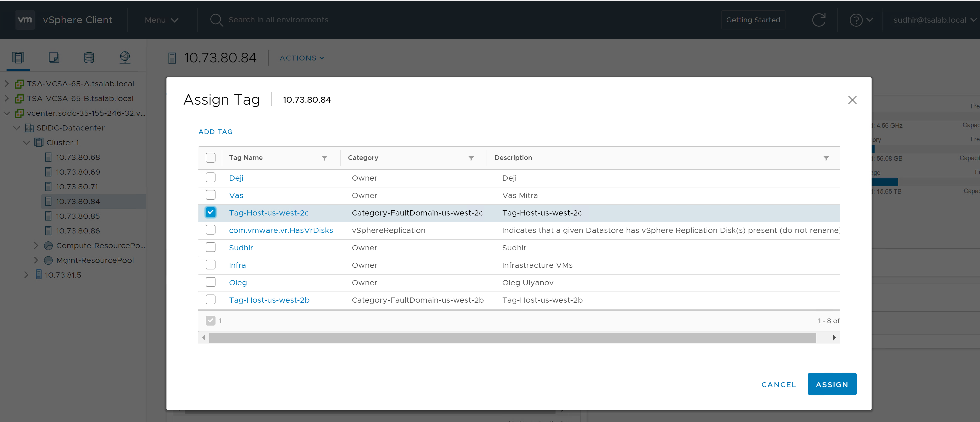
Task: Click the Category column filter icon
Action: [x=471, y=158]
